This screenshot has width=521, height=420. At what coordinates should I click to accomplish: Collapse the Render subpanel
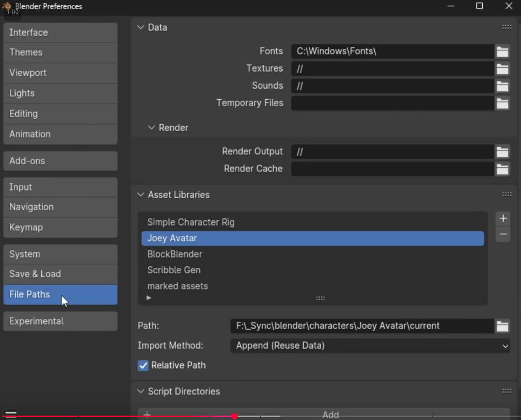(x=152, y=128)
